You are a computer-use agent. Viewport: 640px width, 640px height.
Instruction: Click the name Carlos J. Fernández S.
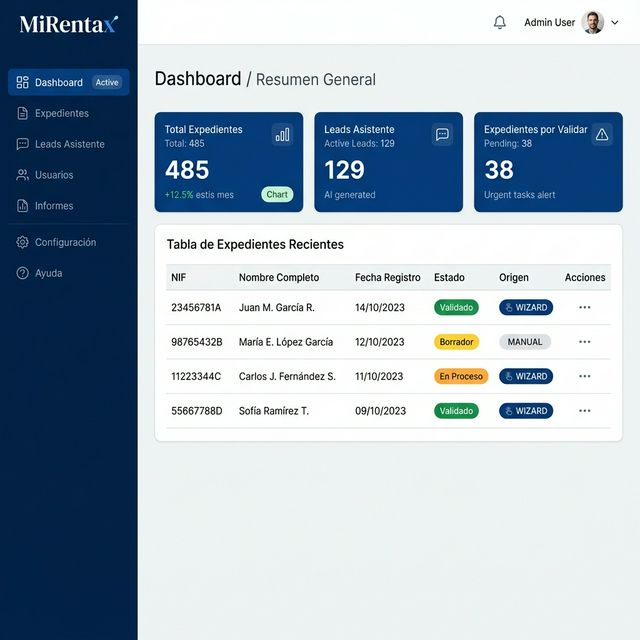(x=287, y=376)
